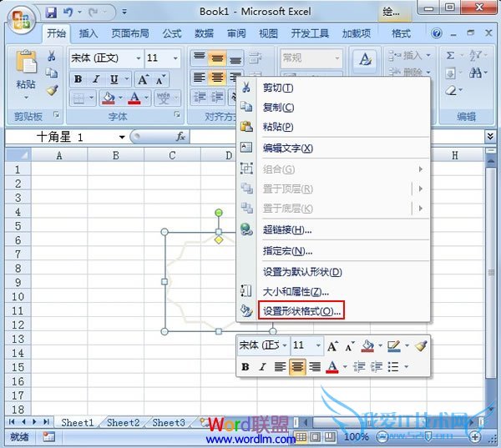The height and width of the screenshot is (448, 501).
Task: Toggle Bold in ribbon font group
Action: click(78, 79)
